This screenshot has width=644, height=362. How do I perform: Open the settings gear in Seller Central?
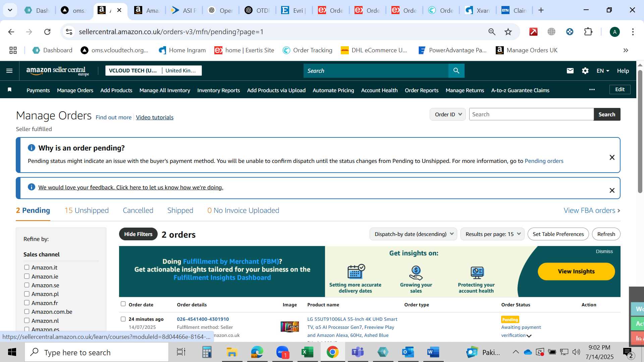click(x=585, y=71)
